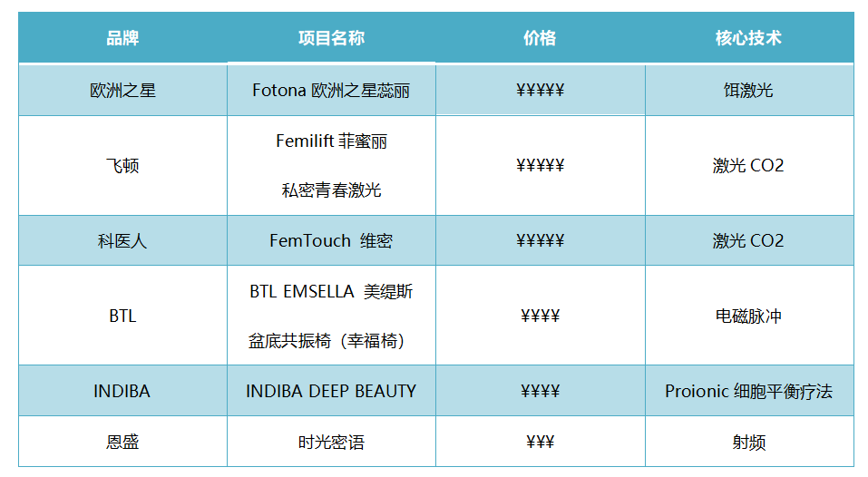Click the 电磁脉冲 technology cell
This screenshot has width=868, height=477.
click(x=749, y=316)
